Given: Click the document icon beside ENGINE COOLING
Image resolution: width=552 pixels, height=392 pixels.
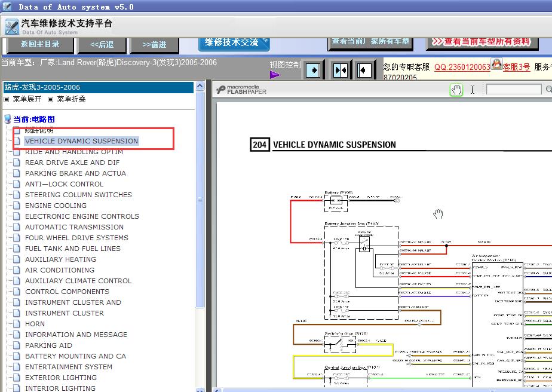Looking at the screenshot, I should point(16,206).
